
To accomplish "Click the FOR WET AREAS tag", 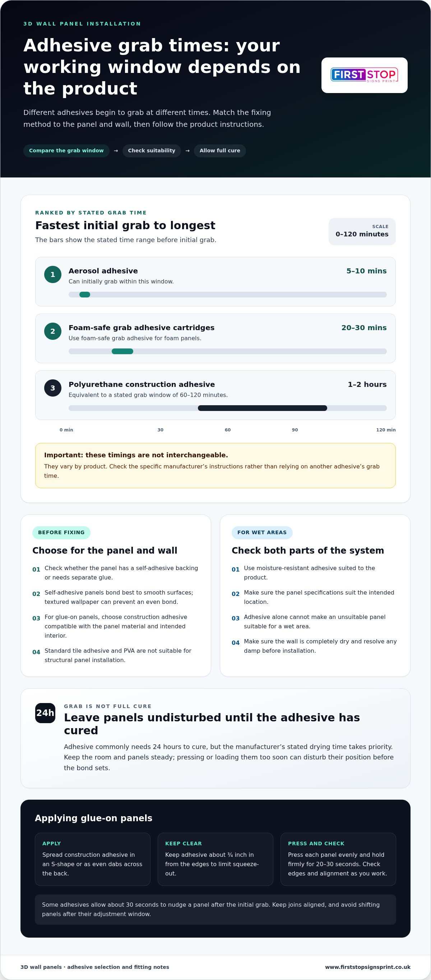I will (262, 533).
